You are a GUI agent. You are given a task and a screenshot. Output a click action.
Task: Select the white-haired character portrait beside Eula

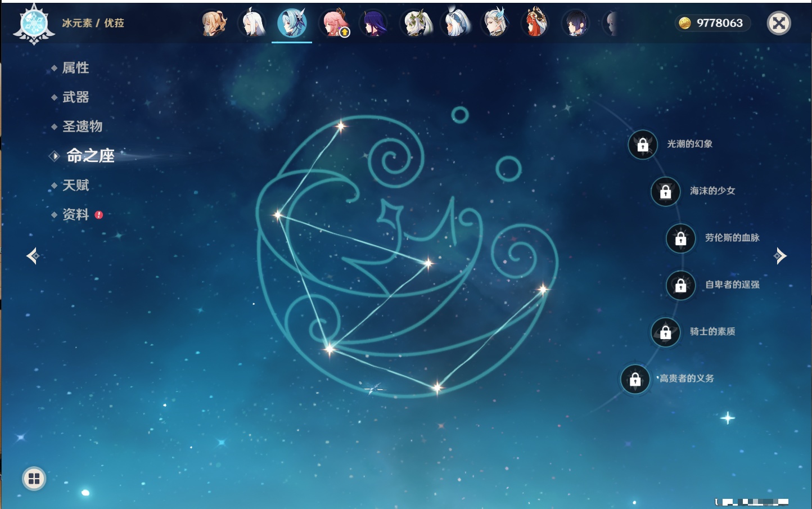point(252,23)
